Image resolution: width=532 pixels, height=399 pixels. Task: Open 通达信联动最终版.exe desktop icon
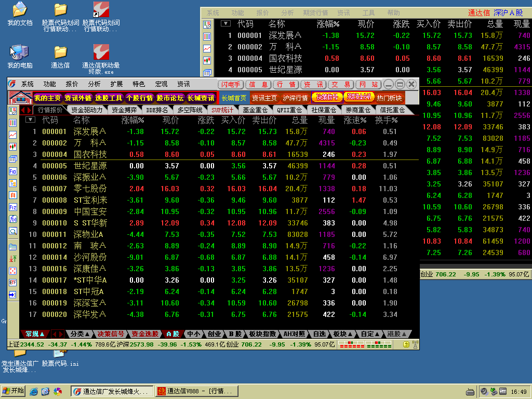coord(101,59)
